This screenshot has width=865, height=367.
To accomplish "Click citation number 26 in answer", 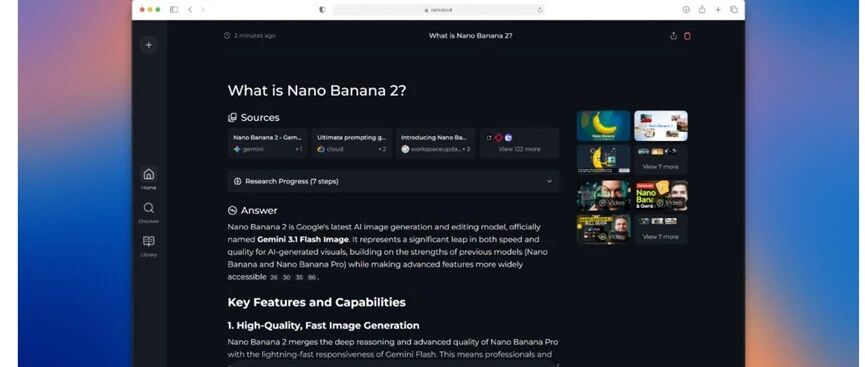I will (x=274, y=278).
